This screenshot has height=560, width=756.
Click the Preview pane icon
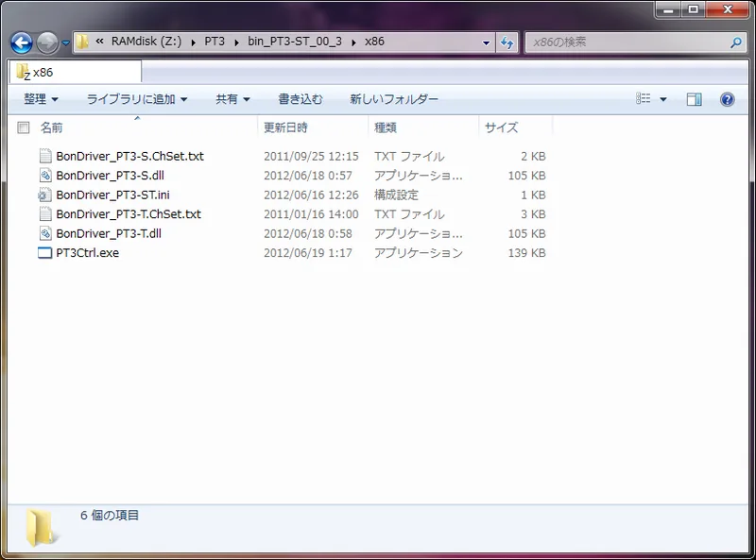pos(695,98)
